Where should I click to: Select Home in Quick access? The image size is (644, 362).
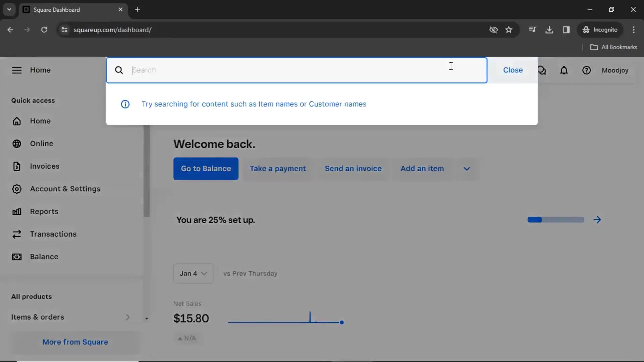click(x=40, y=121)
